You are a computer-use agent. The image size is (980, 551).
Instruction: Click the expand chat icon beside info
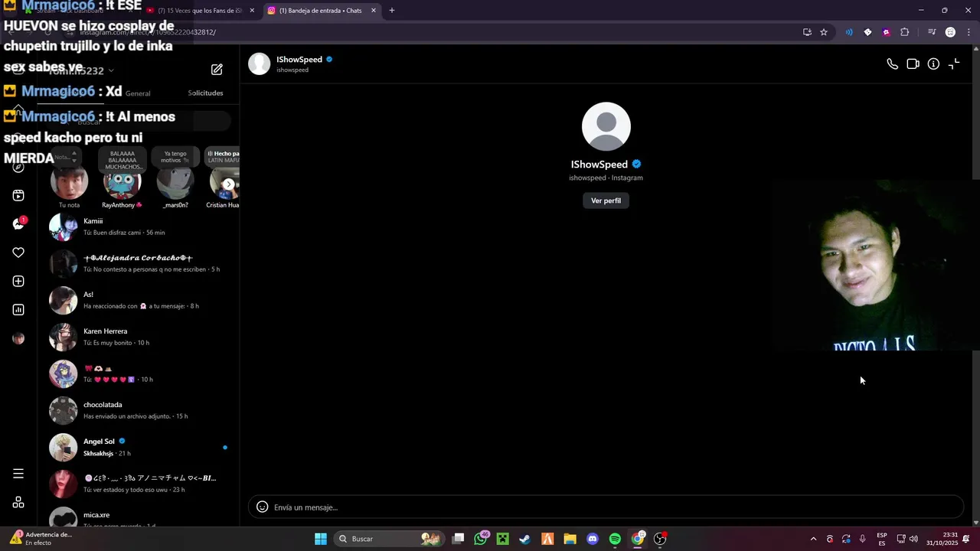coord(954,64)
